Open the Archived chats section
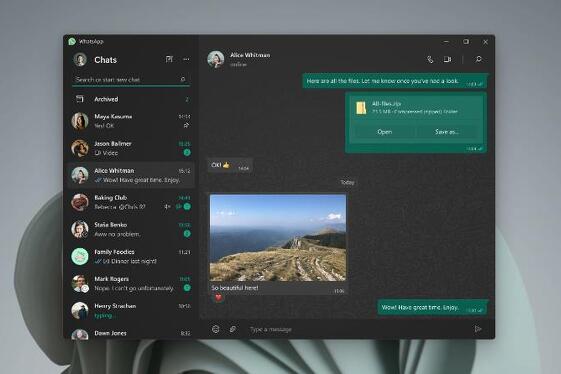561x374 pixels. tap(131, 99)
